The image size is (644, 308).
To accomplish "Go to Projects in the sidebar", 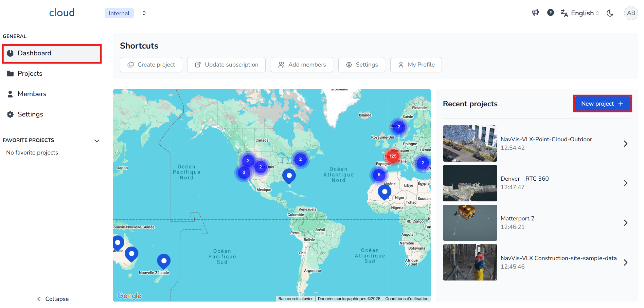I will coord(30,74).
